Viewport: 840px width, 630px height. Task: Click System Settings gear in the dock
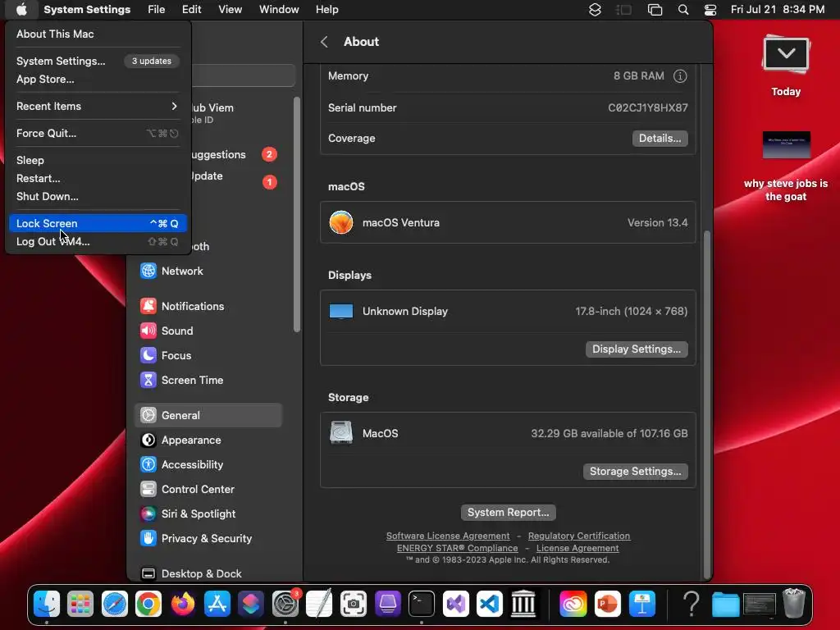pyautogui.click(x=285, y=604)
